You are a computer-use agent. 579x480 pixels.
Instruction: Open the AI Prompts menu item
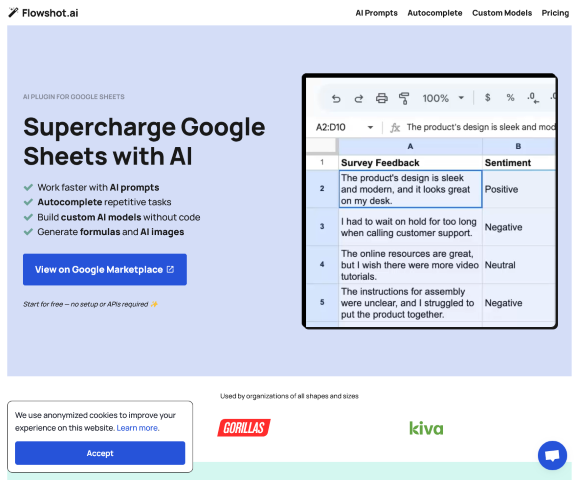tap(376, 13)
